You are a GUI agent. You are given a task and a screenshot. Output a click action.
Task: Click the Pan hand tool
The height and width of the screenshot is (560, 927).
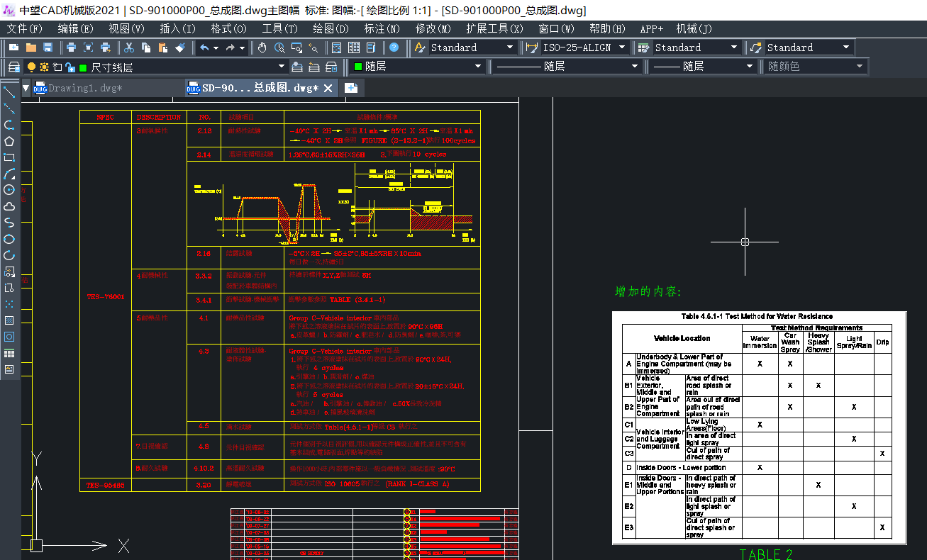262,47
